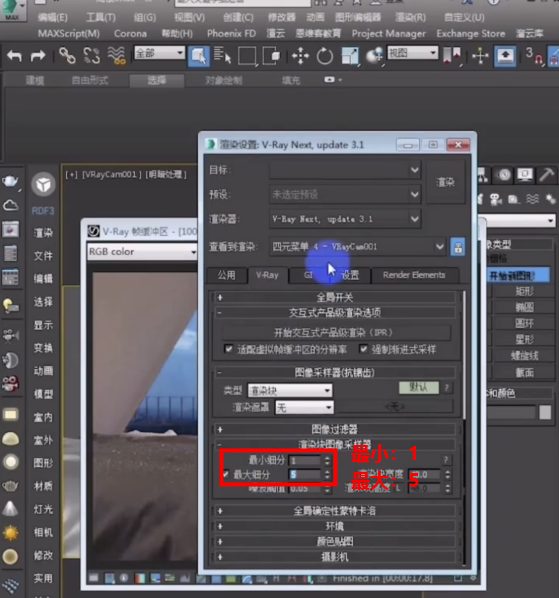This screenshot has height=598, width=559.
Task: Expand the Global DMC rollout
Action: 335,511
